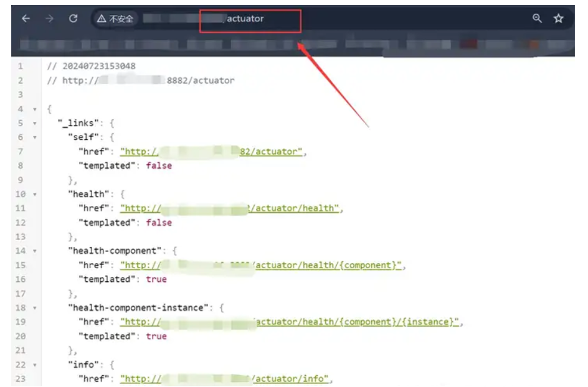
Task: Select line number 13 in the gutter
Action: point(21,237)
